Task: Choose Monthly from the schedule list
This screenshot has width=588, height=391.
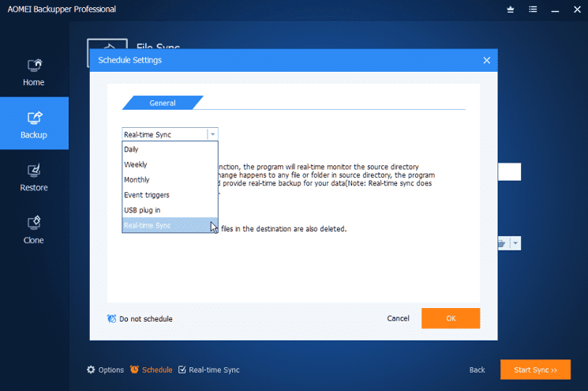Action: (x=170, y=180)
